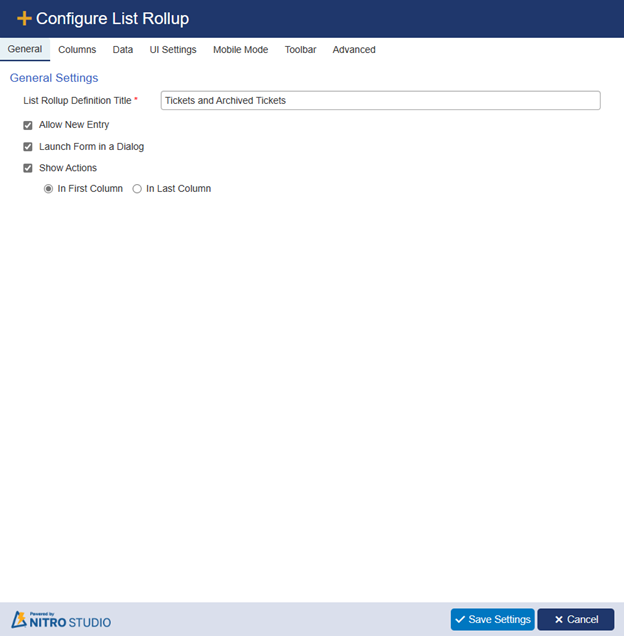
Task: Switch to the Toolbar tab
Action: [x=300, y=49]
